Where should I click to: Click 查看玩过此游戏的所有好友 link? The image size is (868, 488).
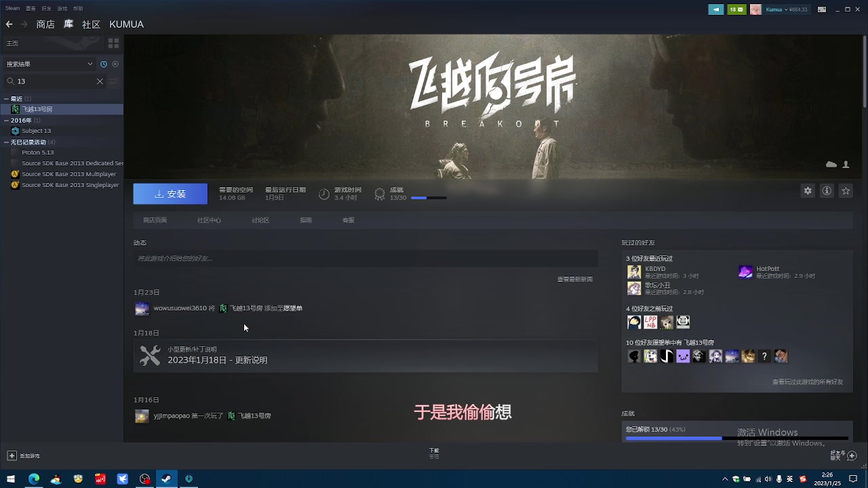coord(808,382)
